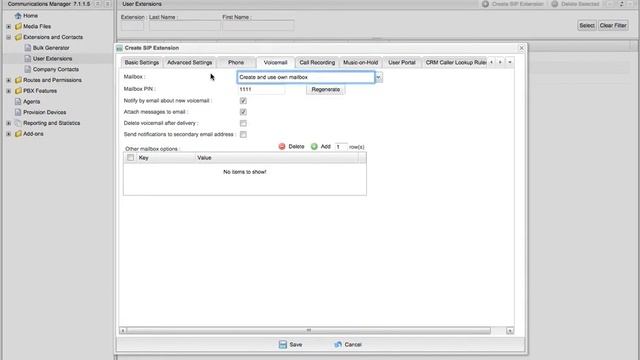Close the Create SIP Extension dialog
Viewport: 640px width, 360px height.
(x=521, y=48)
